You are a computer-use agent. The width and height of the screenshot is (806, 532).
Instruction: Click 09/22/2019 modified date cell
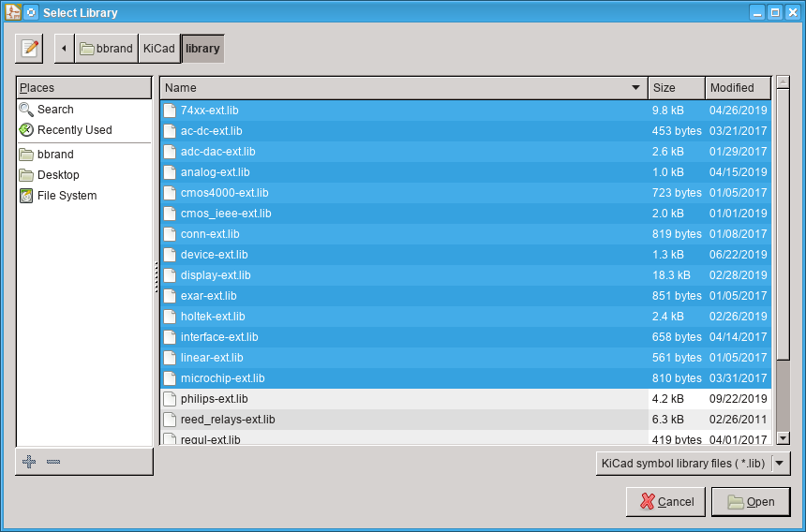pos(739,399)
